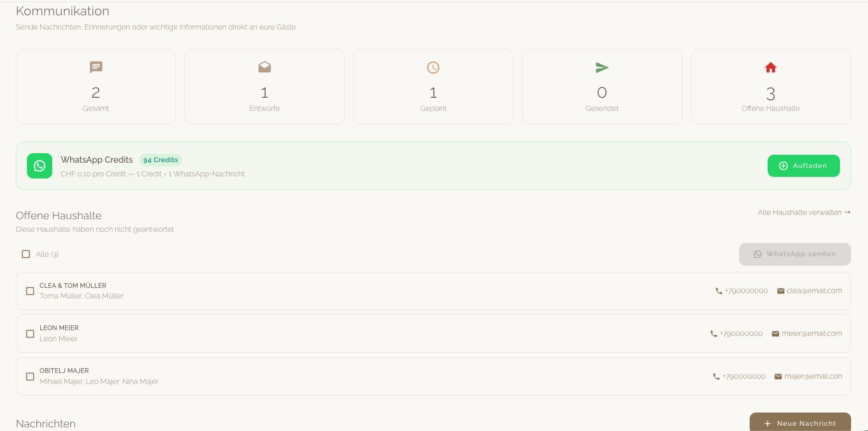Open the Alle Haushalte verwalten link
The width and height of the screenshot is (868, 431).
(x=804, y=212)
